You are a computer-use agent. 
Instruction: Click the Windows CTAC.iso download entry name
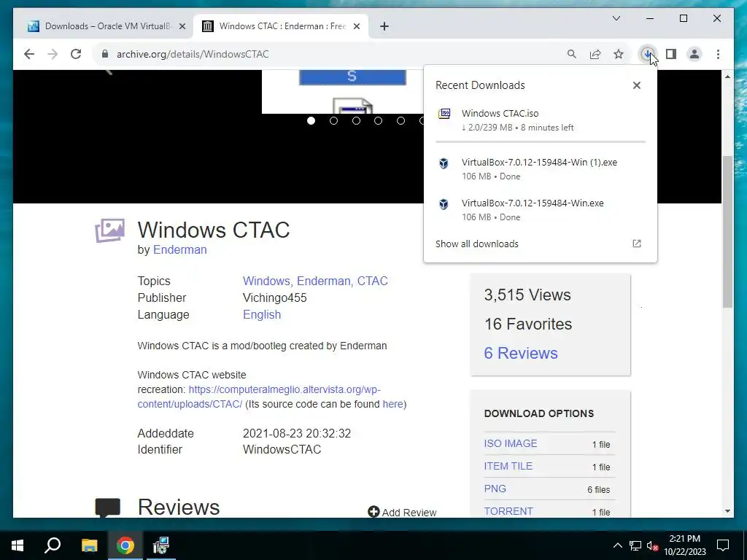tap(500, 113)
